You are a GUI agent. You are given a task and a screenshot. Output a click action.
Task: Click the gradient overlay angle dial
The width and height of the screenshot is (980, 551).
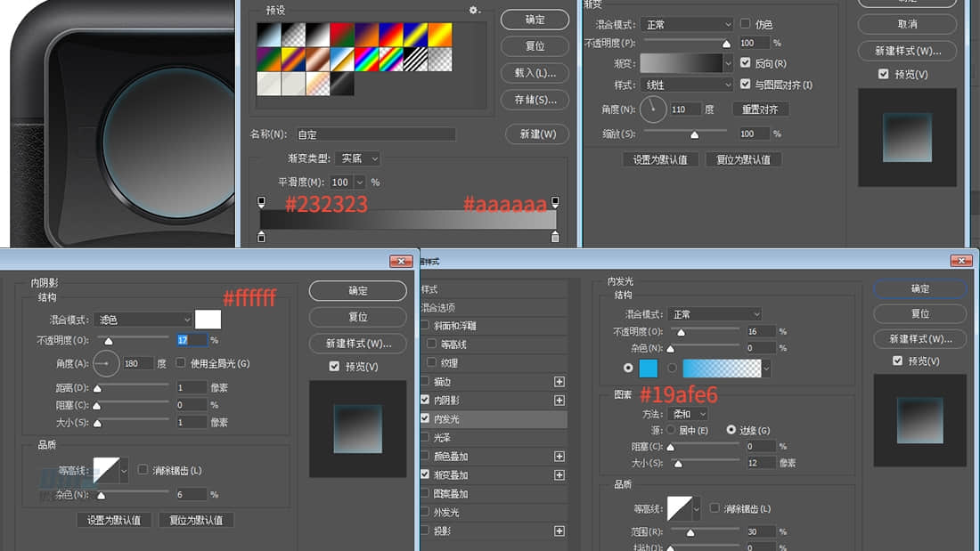coord(653,109)
